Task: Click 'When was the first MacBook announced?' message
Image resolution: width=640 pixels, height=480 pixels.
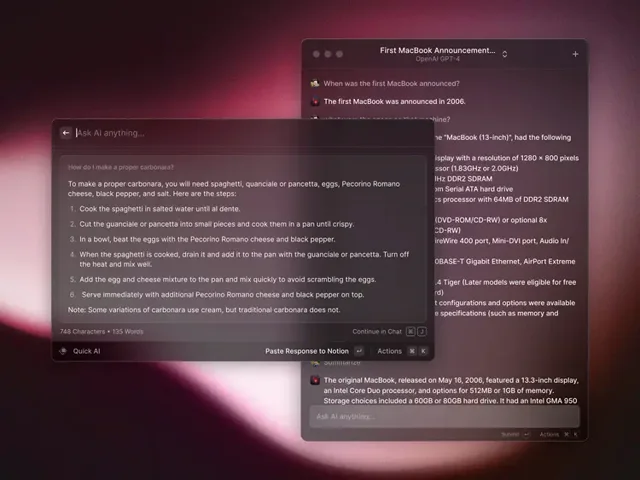Action: pos(391,83)
